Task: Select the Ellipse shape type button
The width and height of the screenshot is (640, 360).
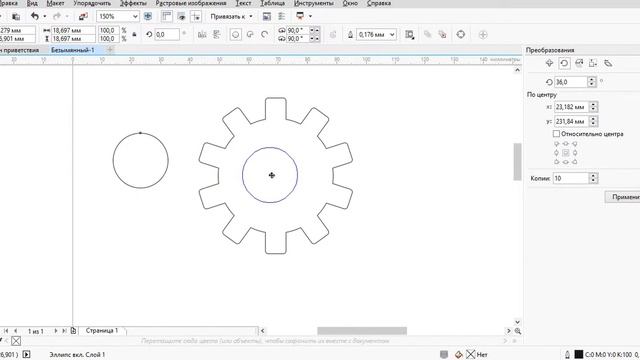Action: tap(236, 35)
